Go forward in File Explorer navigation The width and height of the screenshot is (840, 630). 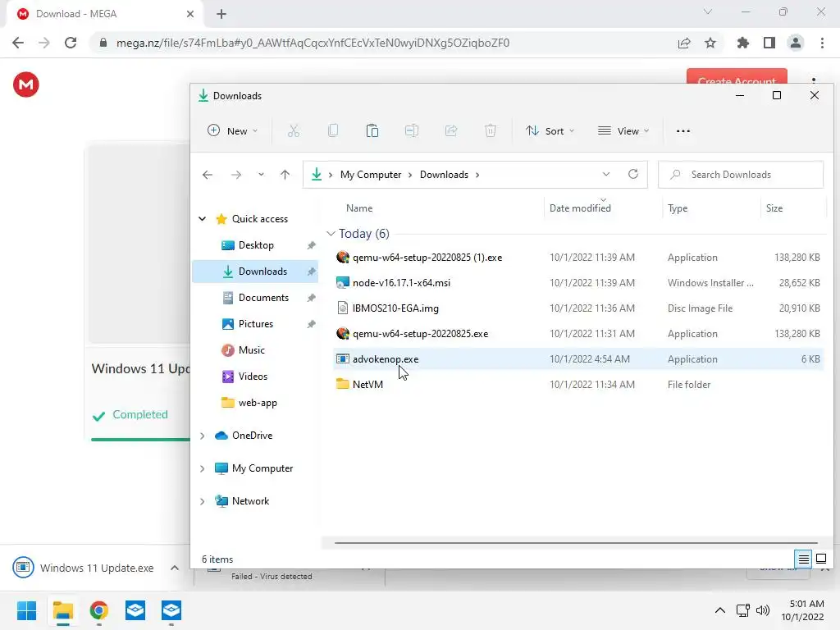coord(235,175)
